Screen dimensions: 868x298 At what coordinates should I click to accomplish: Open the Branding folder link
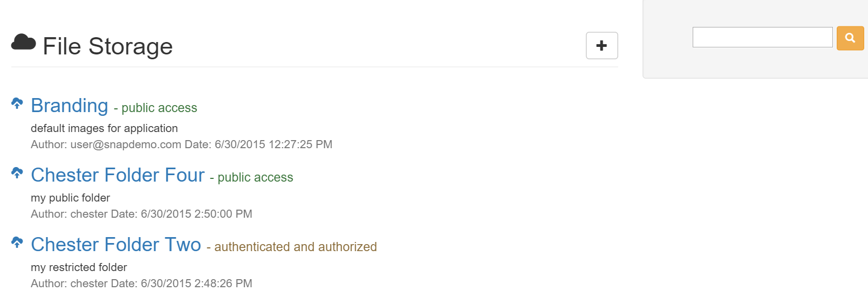point(70,106)
